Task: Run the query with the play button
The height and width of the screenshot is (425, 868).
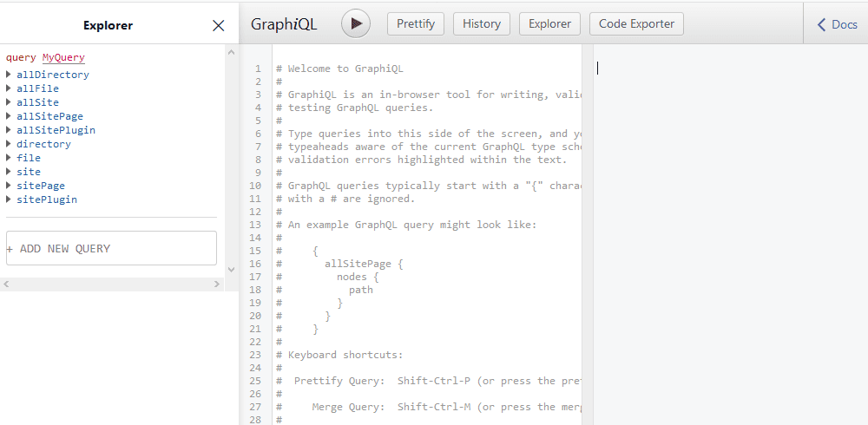Action: click(x=355, y=23)
